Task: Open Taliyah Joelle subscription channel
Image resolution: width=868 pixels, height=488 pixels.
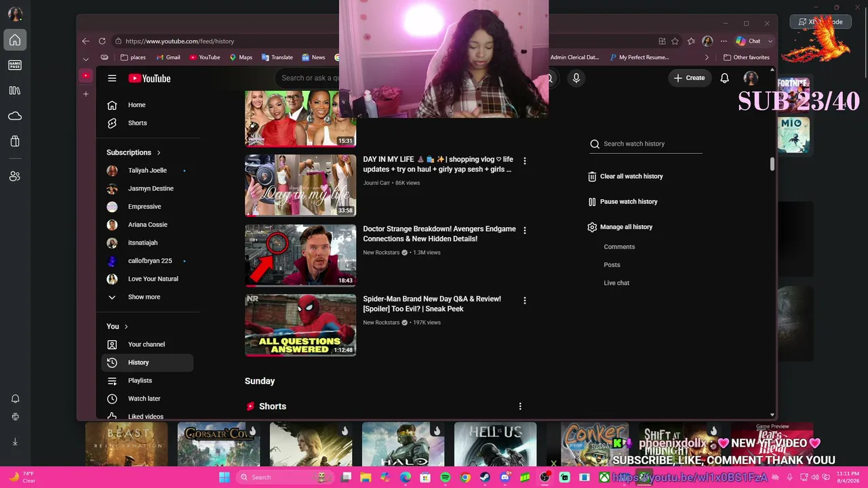Action: click(148, 170)
